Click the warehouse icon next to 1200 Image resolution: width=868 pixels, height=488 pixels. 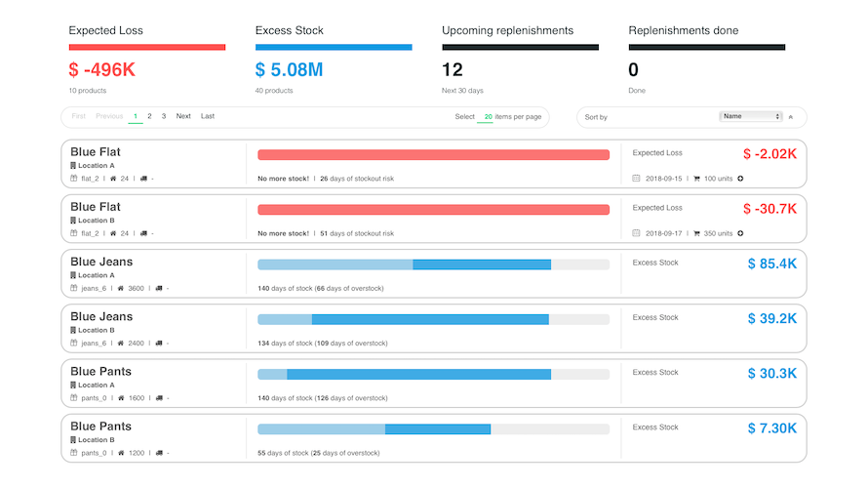(x=121, y=453)
